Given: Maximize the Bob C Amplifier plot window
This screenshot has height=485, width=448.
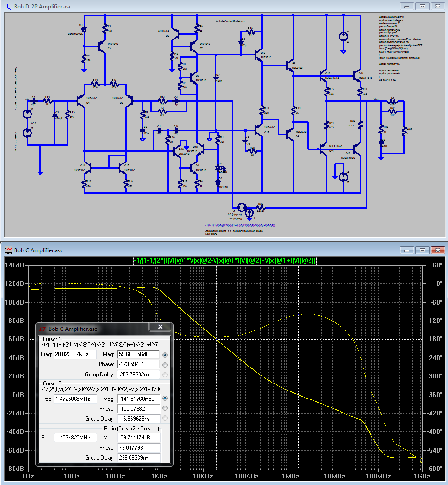Looking at the screenshot, I should (422, 250).
